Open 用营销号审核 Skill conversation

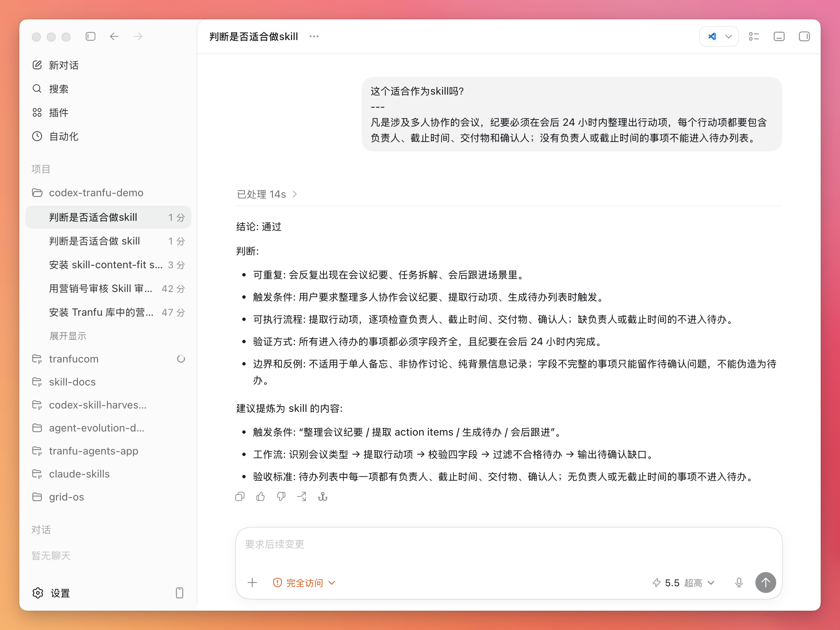click(x=108, y=289)
